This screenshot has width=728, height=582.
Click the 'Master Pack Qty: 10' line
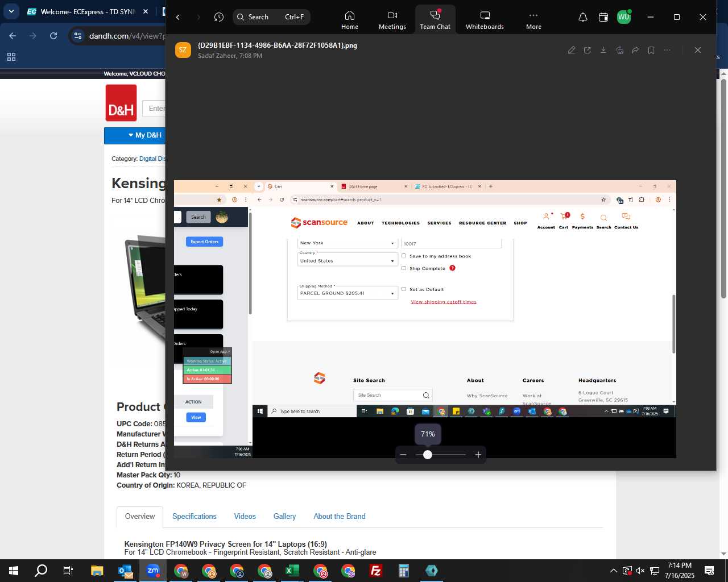tap(148, 475)
